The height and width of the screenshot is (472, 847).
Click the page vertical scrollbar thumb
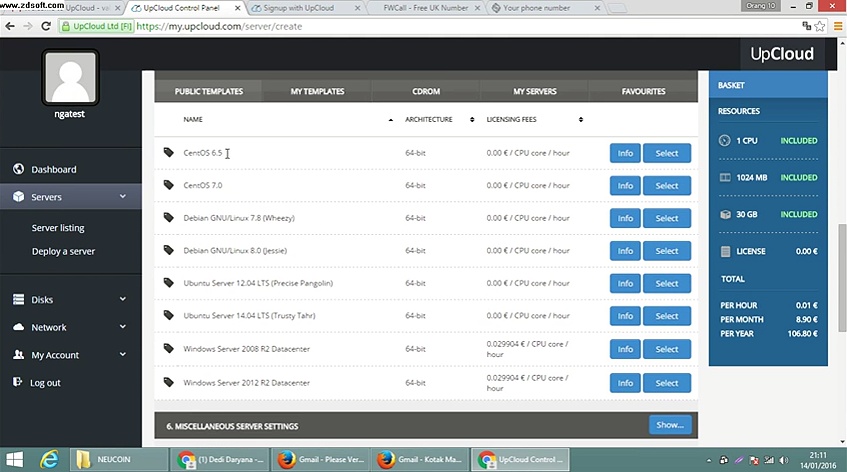pyautogui.click(x=842, y=278)
